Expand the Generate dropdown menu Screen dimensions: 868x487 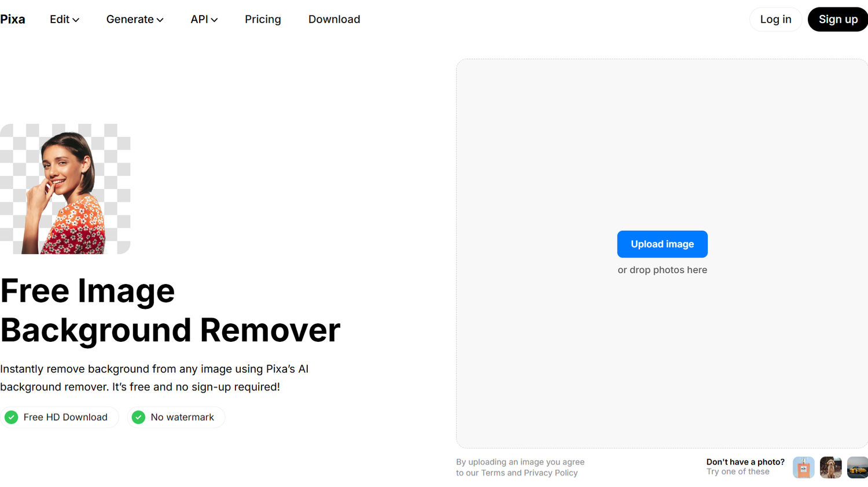[134, 20]
